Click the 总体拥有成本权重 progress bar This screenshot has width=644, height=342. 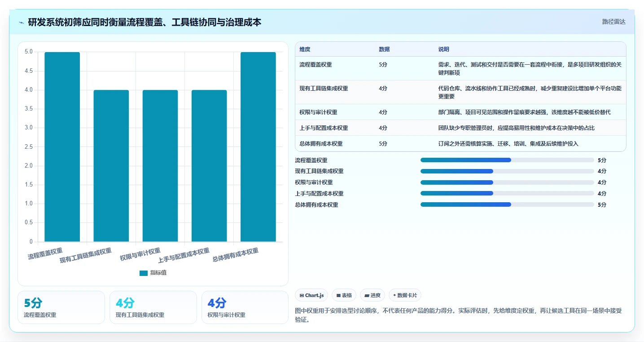tap(507, 204)
